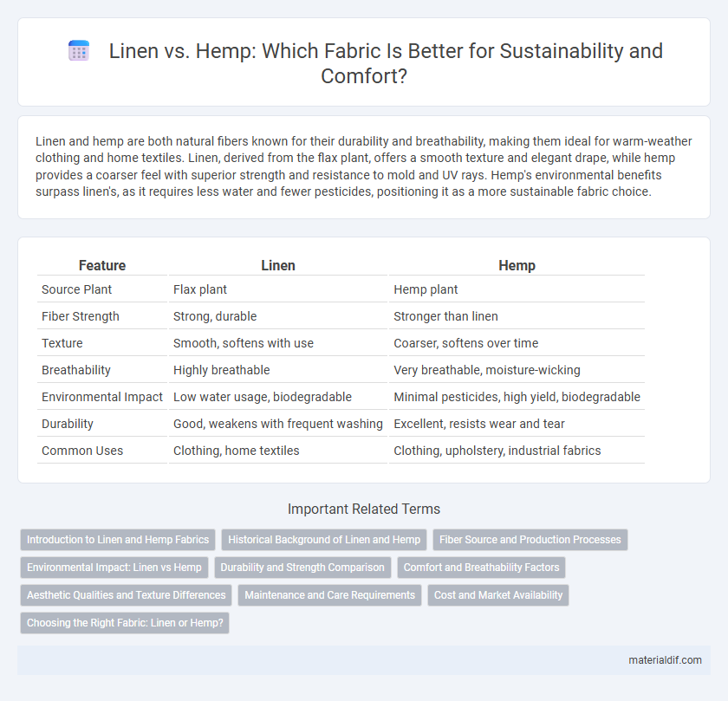Select Durability and Strength Comparison tag
The image size is (728, 701).
(302, 568)
